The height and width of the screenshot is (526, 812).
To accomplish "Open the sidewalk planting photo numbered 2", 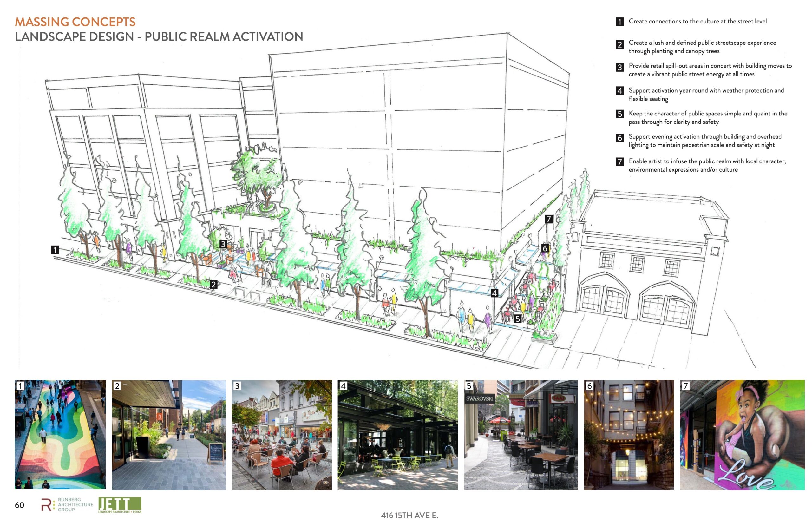I will tap(169, 435).
